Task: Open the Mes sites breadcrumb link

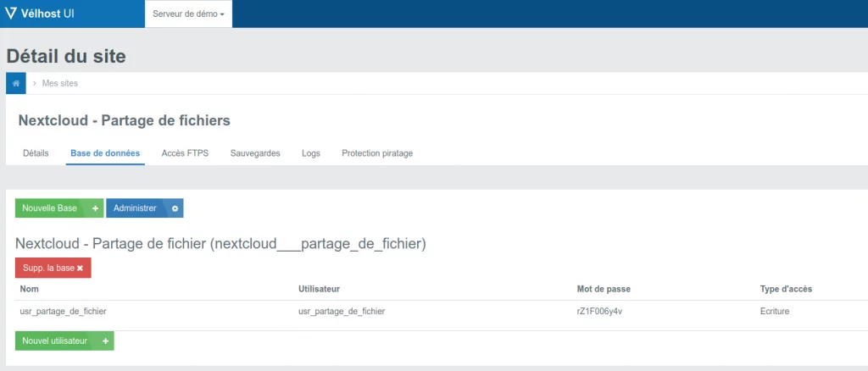Action: coord(60,84)
